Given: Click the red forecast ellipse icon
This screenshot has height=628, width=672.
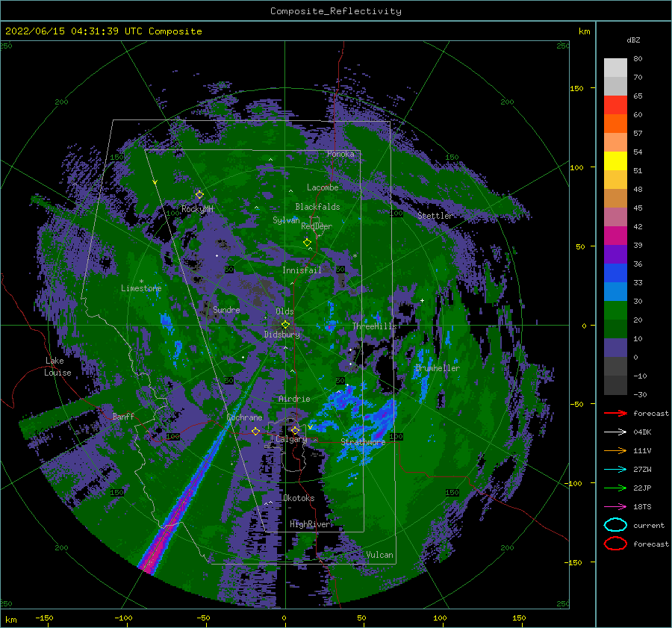Looking at the screenshot, I should click(615, 544).
